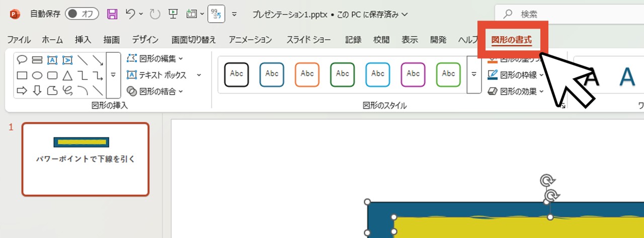Select the 図形の書式 tab
Image resolution: width=644 pixels, height=238 pixels.
coord(511,40)
